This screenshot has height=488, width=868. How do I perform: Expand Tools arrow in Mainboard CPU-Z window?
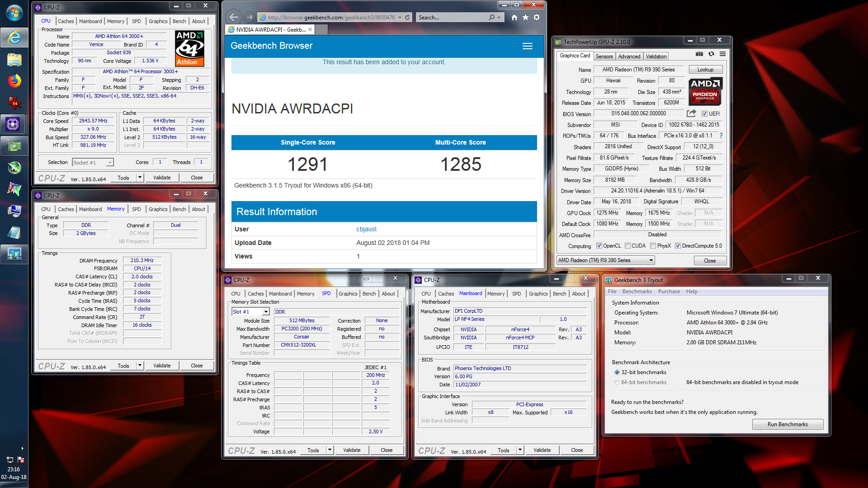coord(520,450)
